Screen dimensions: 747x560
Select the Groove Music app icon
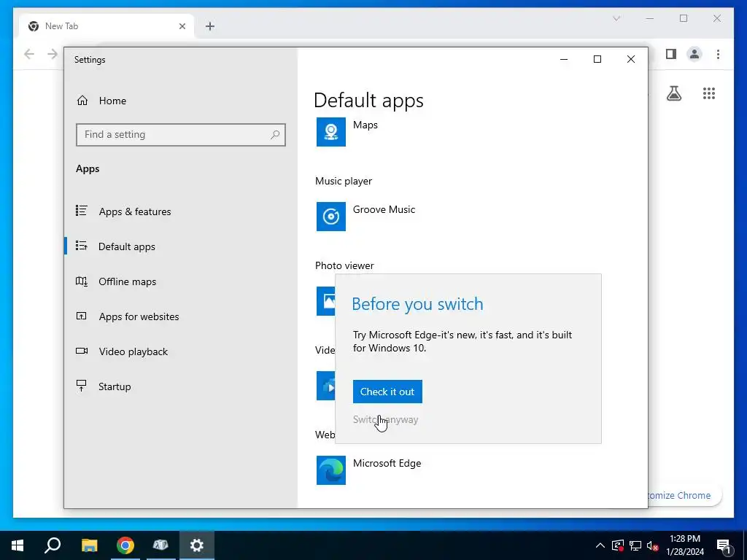(331, 216)
